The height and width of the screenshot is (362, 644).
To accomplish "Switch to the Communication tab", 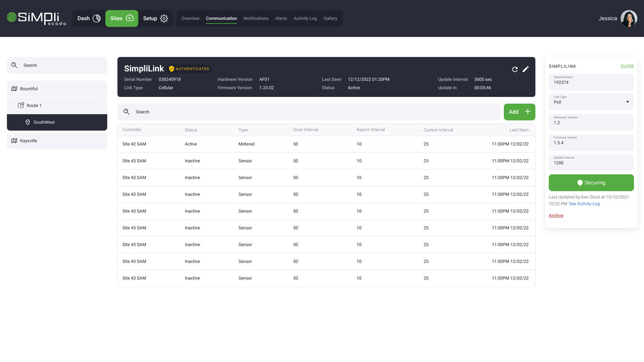I will (221, 18).
